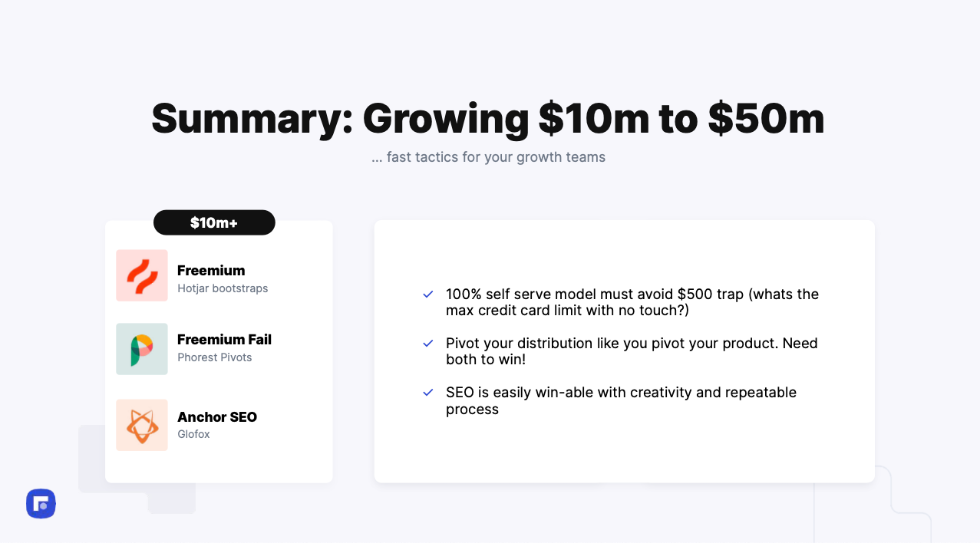
Task: Click the fast tactics subtitle line
Action: (488, 157)
